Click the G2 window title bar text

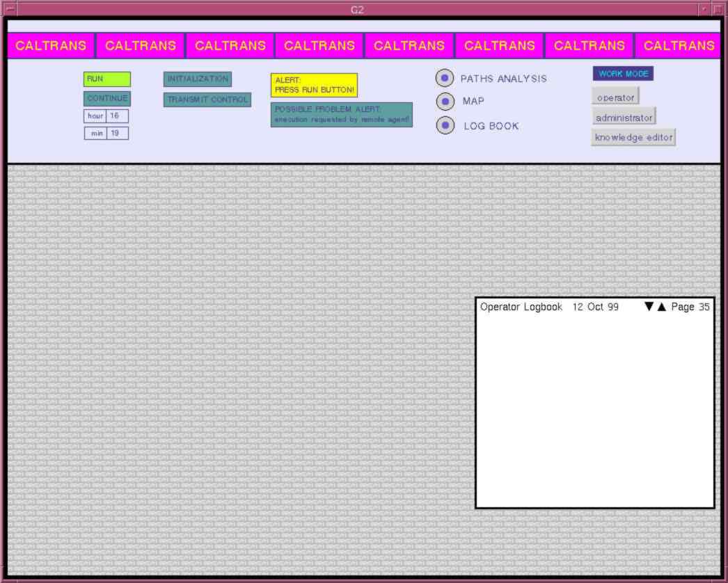click(357, 10)
